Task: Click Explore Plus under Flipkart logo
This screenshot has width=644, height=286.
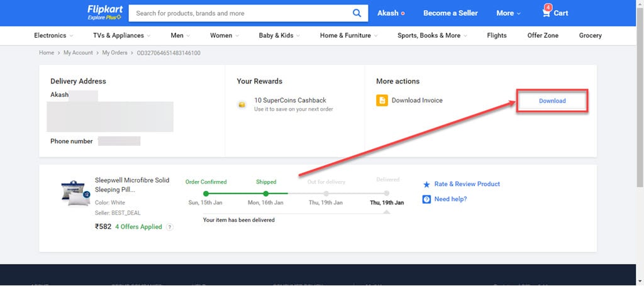Action: pyautogui.click(x=104, y=18)
